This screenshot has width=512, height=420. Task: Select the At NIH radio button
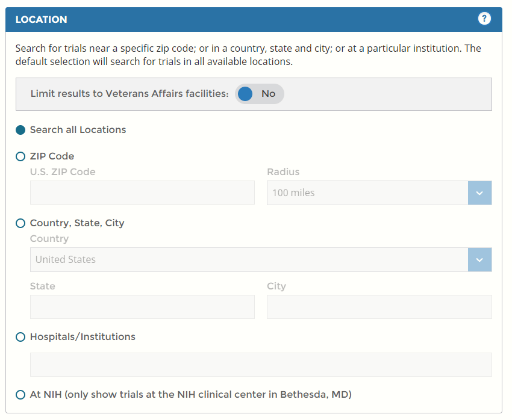20,395
